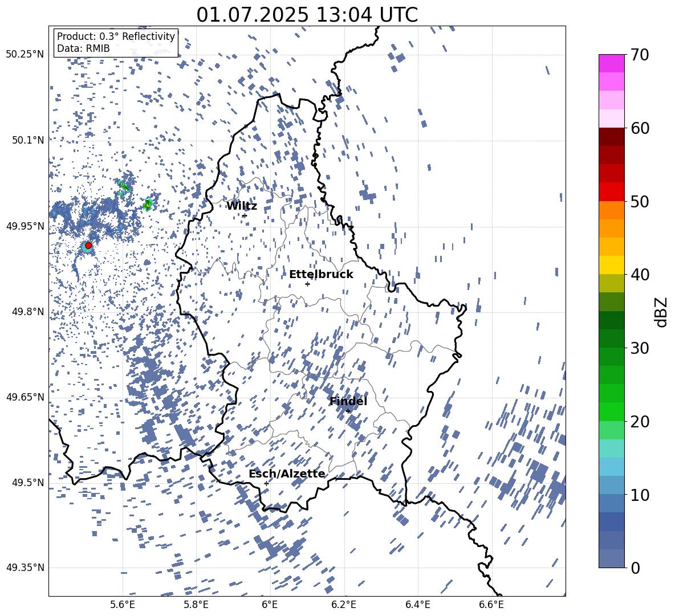Image resolution: width=675 pixels, height=616 pixels.
Task: Click the Ettelbruck station cross marker
Action: coord(307,284)
